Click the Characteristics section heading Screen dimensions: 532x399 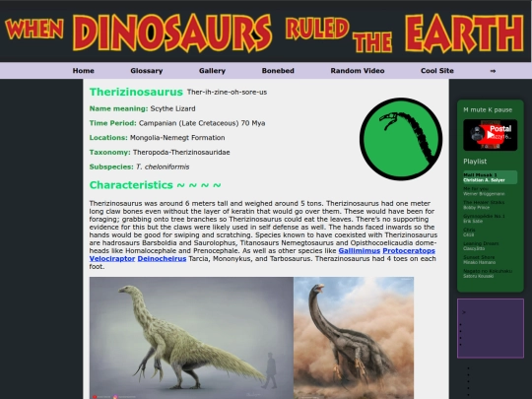click(x=155, y=185)
